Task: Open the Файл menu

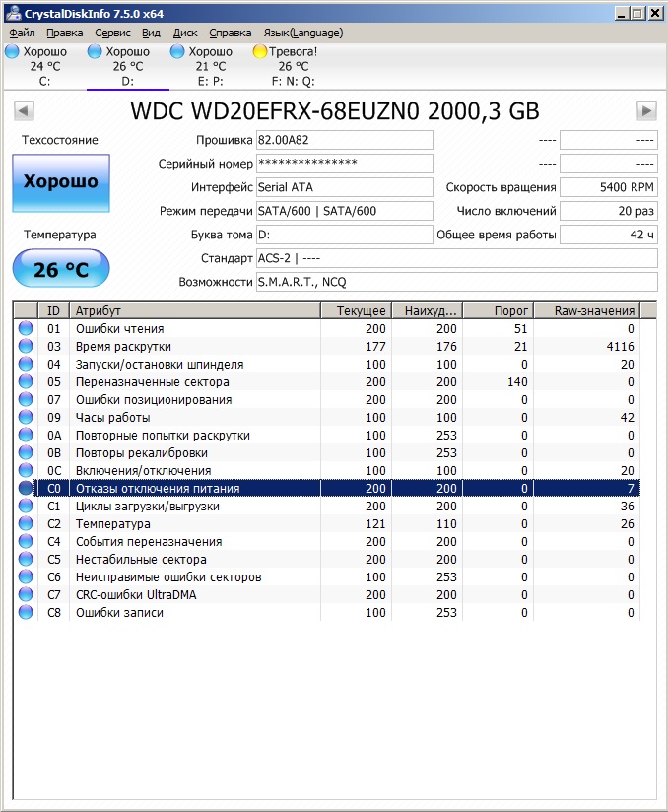Action: tap(22, 33)
